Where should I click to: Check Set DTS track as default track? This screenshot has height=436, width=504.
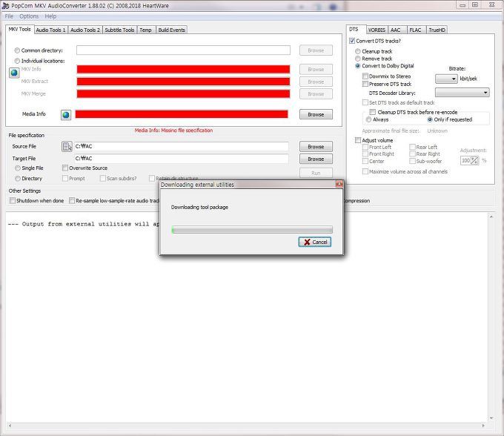[x=365, y=102]
